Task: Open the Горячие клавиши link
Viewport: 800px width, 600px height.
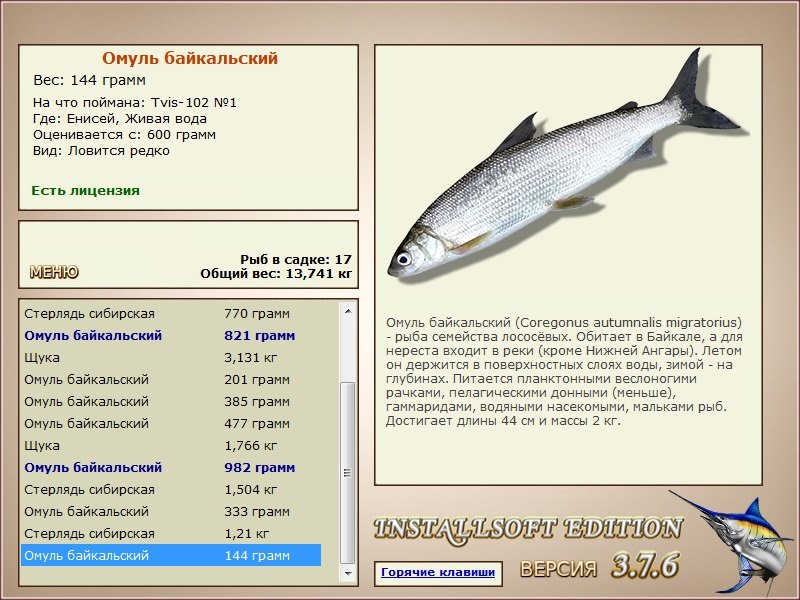Action: point(438,572)
